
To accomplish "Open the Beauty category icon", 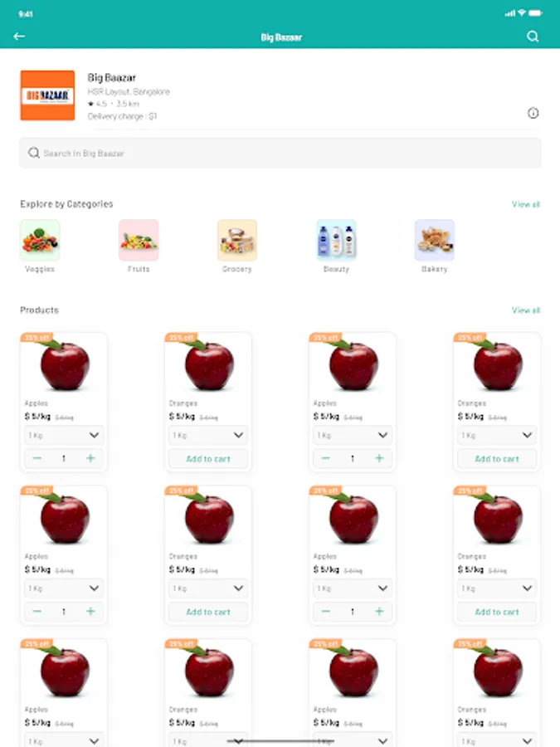I will 336,240.
